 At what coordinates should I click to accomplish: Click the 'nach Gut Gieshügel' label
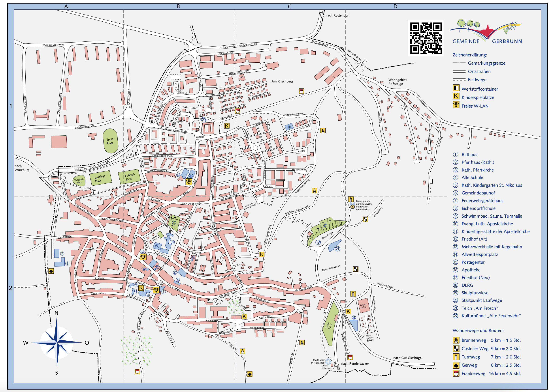tap(408, 358)
